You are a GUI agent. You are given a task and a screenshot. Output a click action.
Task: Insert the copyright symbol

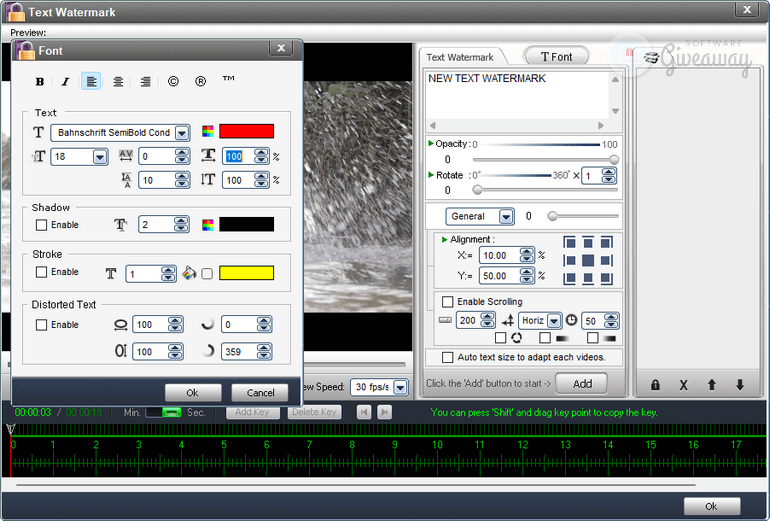click(173, 82)
